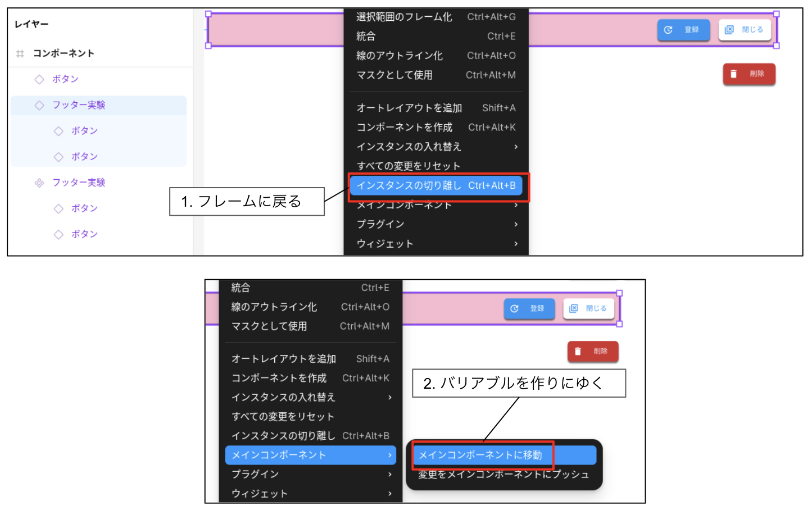This screenshot has height=514, width=812.
Task: Click the 閉じる button in the upper canvas
Action: coord(745,30)
